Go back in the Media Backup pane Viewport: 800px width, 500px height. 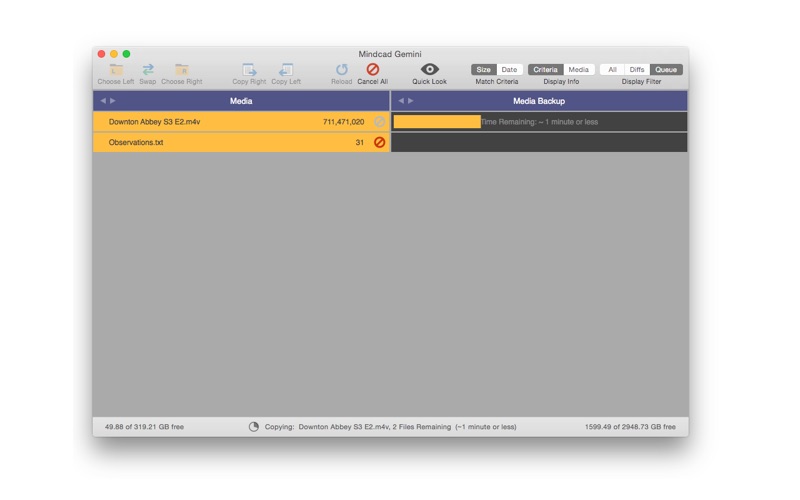point(401,101)
